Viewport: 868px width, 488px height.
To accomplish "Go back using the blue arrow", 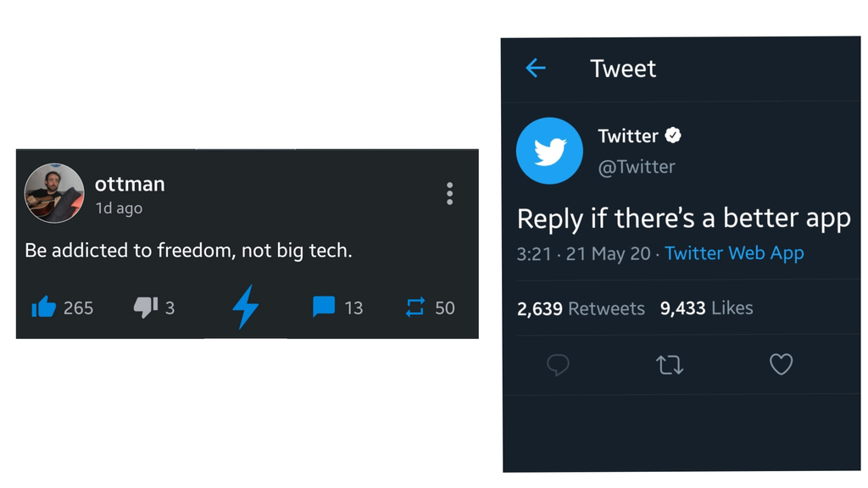I will point(536,68).
